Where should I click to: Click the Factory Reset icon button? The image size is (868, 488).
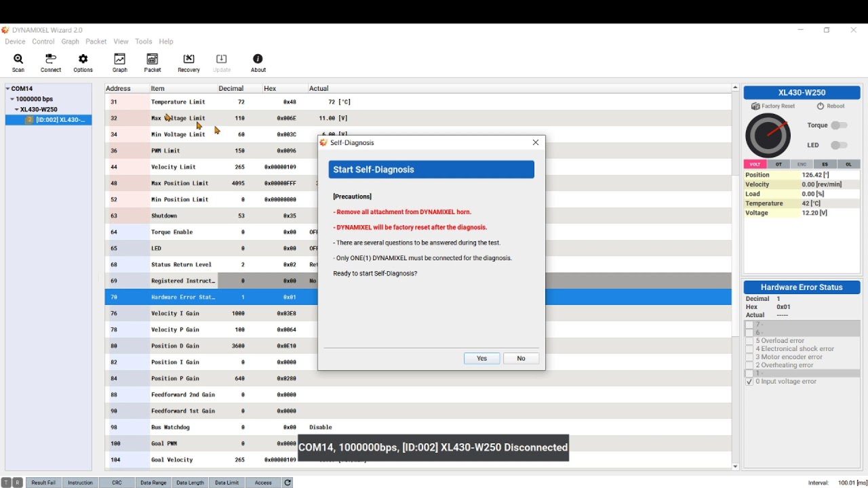pos(773,106)
